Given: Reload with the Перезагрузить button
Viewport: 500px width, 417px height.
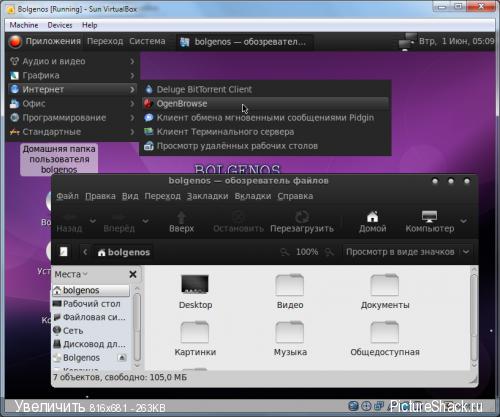Looking at the screenshot, I should (x=302, y=222).
